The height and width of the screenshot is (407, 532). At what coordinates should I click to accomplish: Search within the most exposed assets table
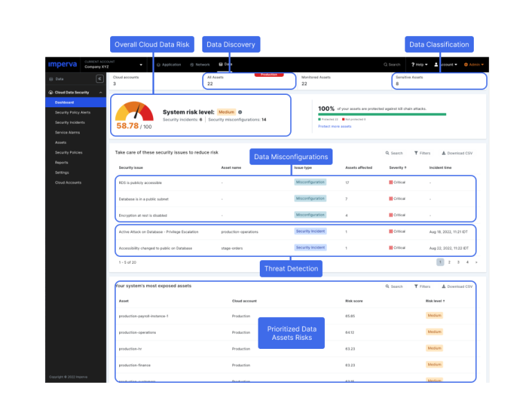coord(393,286)
